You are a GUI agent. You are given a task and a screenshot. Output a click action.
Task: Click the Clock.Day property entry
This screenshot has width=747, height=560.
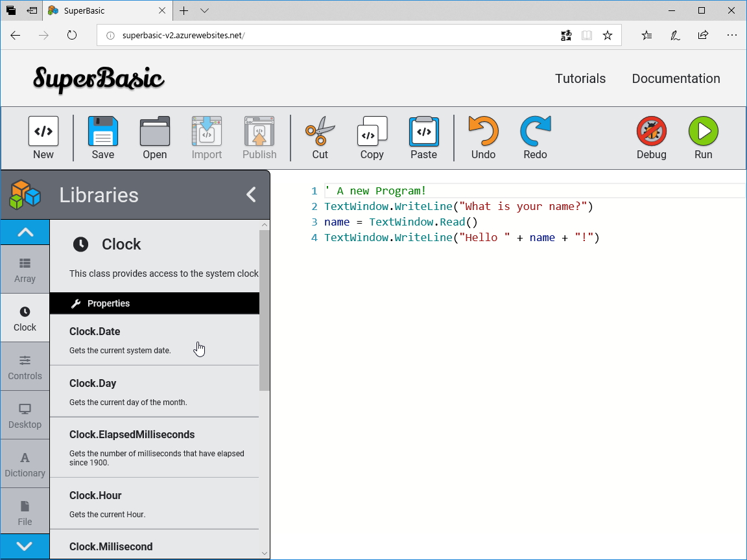pos(154,392)
